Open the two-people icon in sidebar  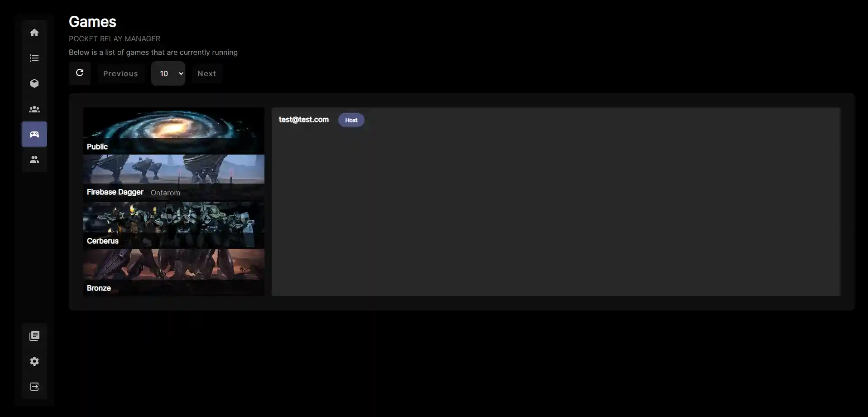pyautogui.click(x=34, y=160)
